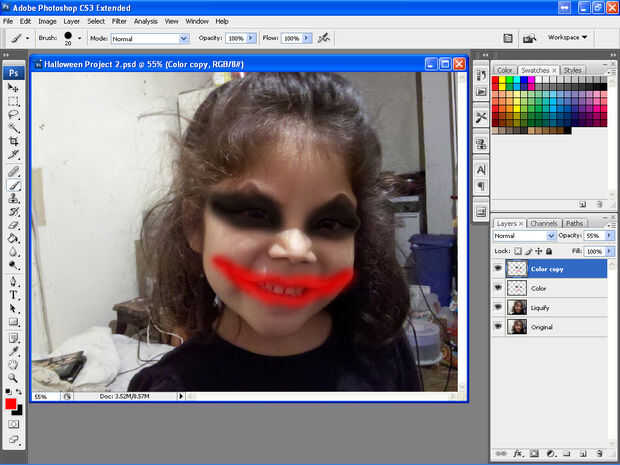Viewport: 620px width, 465px height.
Task: Select the Healing Brush tool
Action: pyautogui.click(x=13, y=172)
